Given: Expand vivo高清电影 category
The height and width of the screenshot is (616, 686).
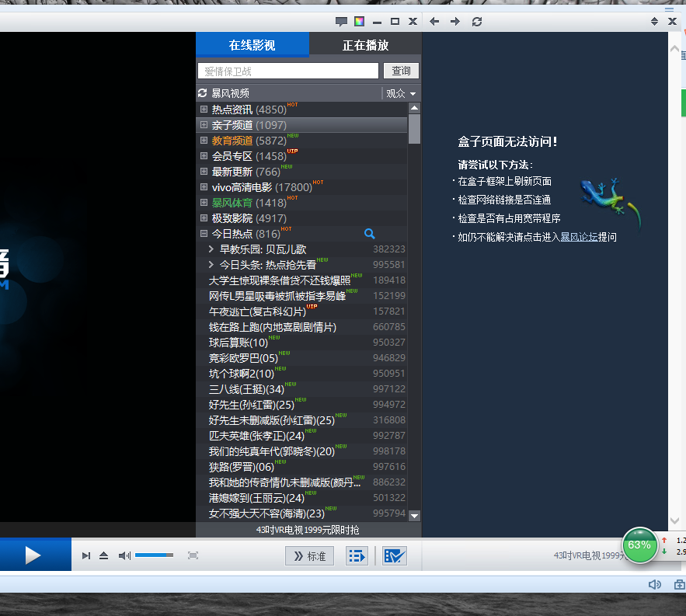Looking at the screenshot, I should pos(204,186).
